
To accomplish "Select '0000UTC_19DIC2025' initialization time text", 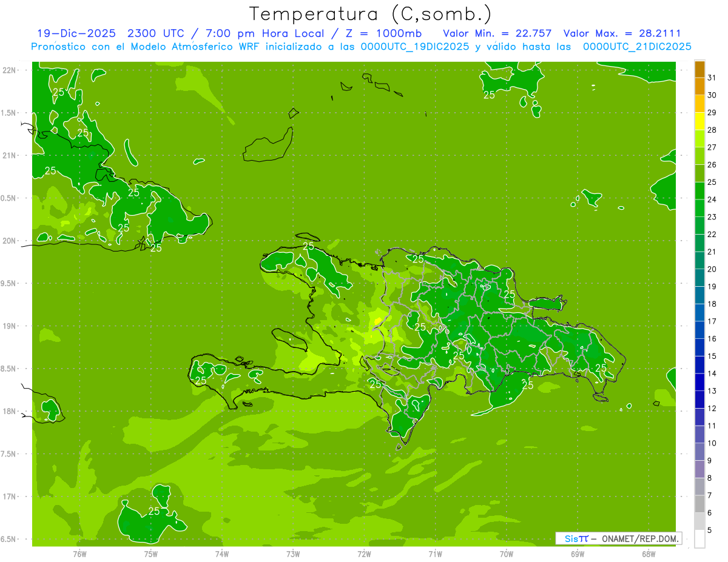I will pos(415,47).
